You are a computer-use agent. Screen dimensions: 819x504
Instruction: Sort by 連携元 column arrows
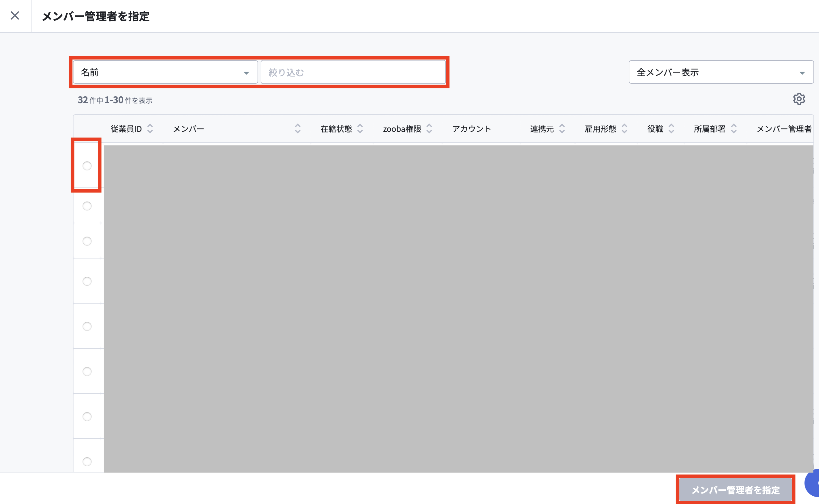point(562,129)
